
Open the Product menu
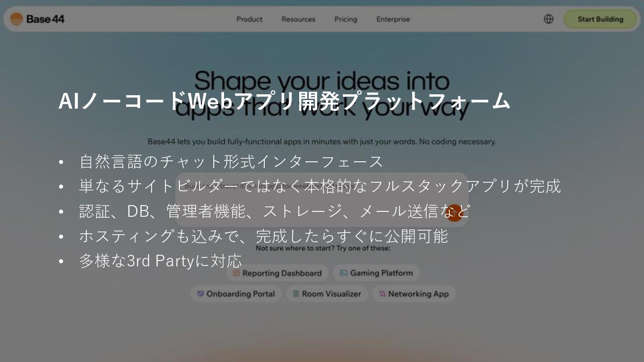pyautogui.click(x=250, y=19)
